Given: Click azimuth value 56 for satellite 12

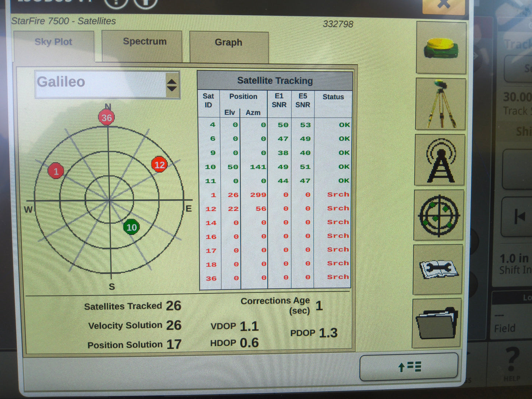Looking at the screenshot, I should coord(261,209).
